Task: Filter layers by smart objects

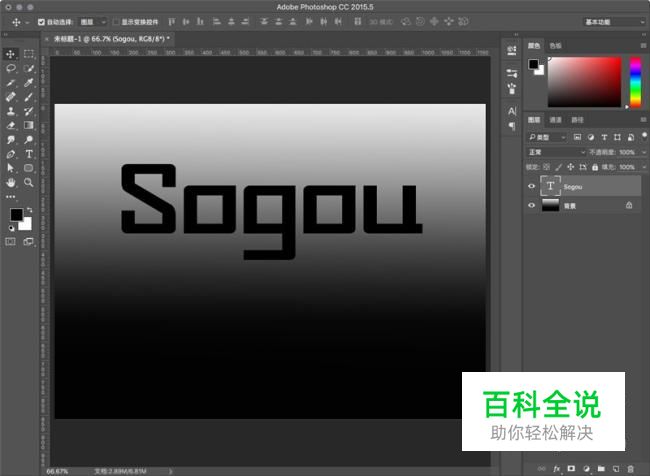Action: click(x=631, y=137)
